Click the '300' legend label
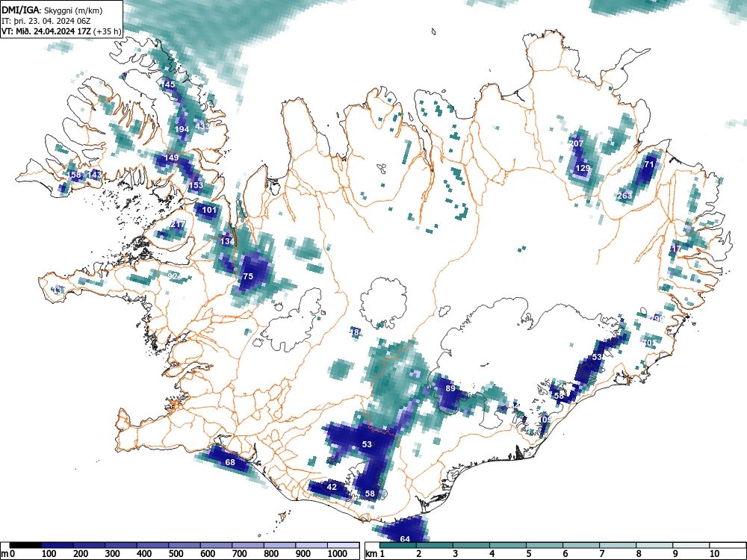747x560 pixels. pyautogui.click(x=113, y=553)
